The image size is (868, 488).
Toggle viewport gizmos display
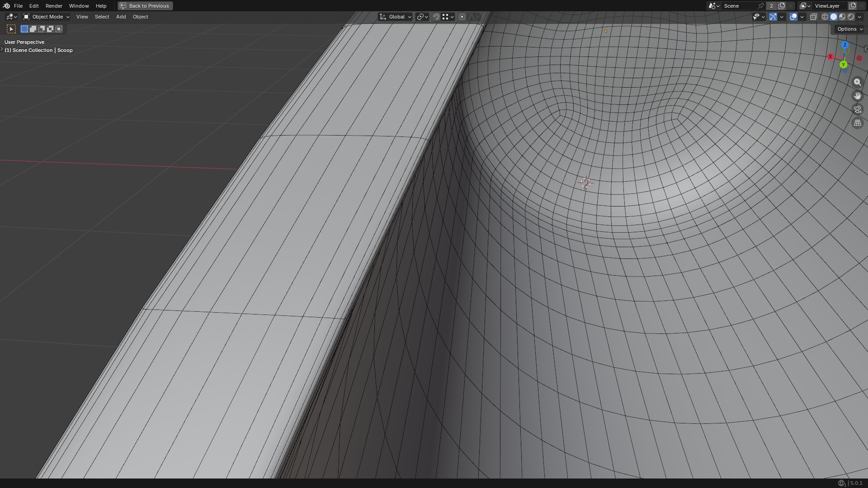[x=773, y=17]
